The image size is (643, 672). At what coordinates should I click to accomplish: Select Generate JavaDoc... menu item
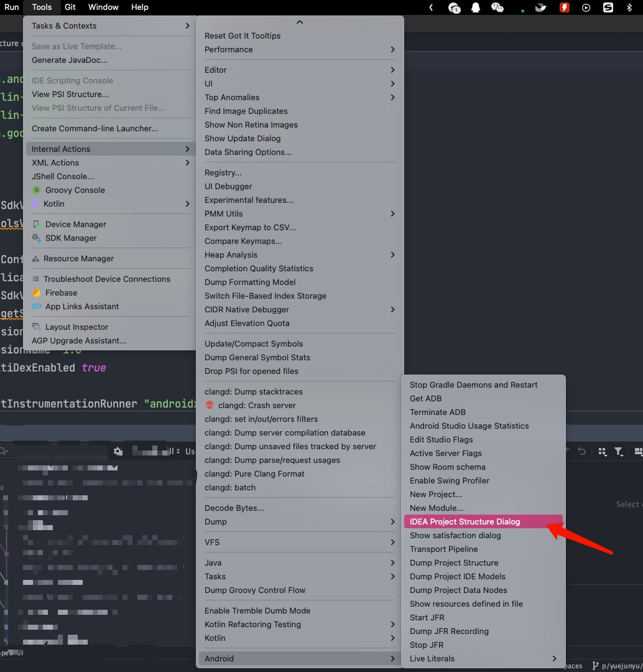tap(111, 60)
